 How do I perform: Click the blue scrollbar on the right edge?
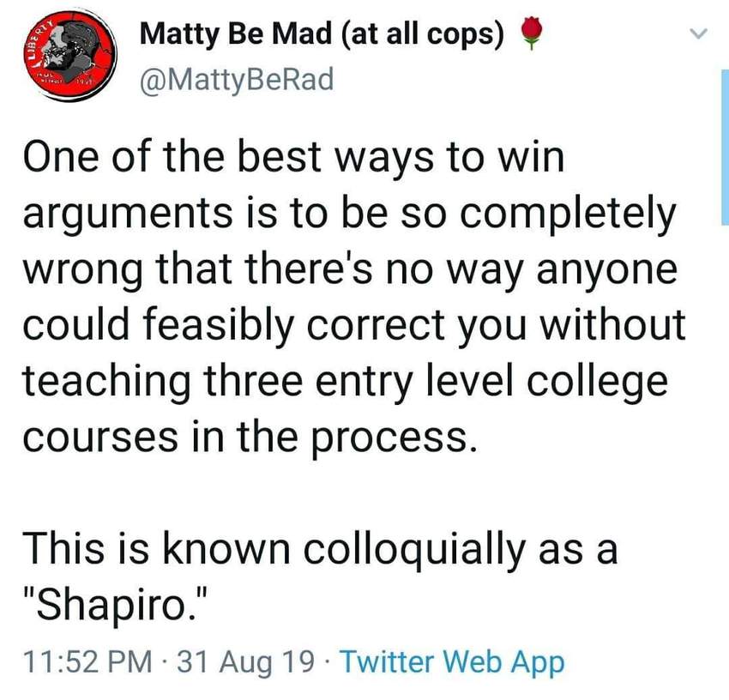(x=725, y=147)
